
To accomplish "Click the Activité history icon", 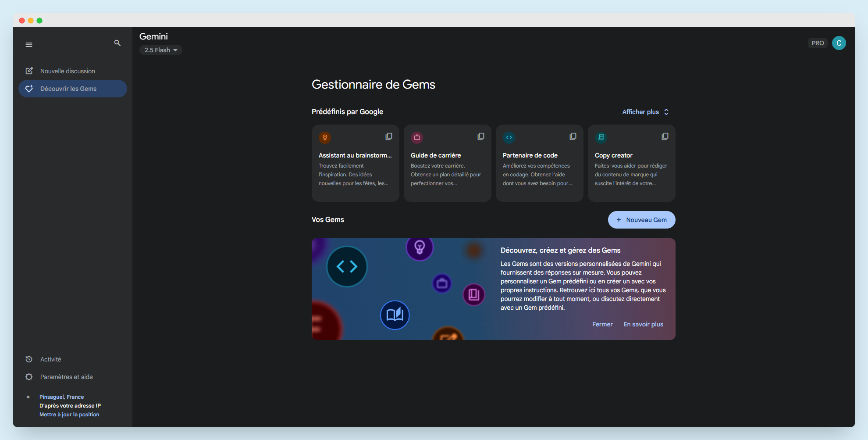I will [29, 359].
